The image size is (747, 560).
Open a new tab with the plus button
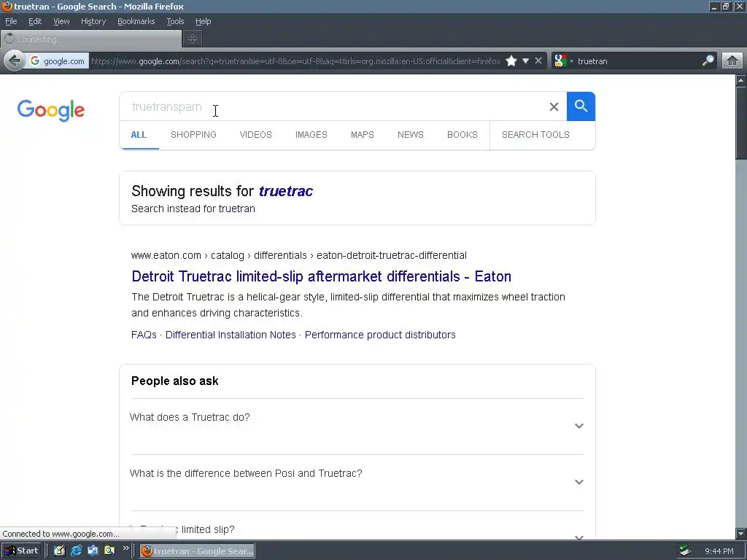pos(193,39)
